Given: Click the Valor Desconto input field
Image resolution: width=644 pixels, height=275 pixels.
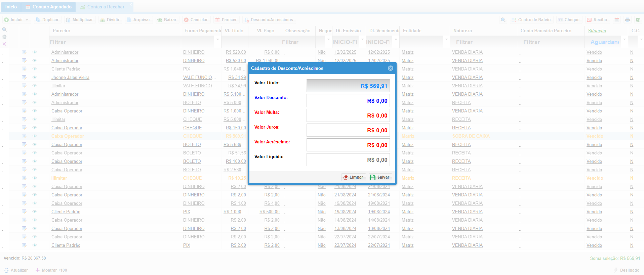Looking at the screenshot, I should pos(348,101).
